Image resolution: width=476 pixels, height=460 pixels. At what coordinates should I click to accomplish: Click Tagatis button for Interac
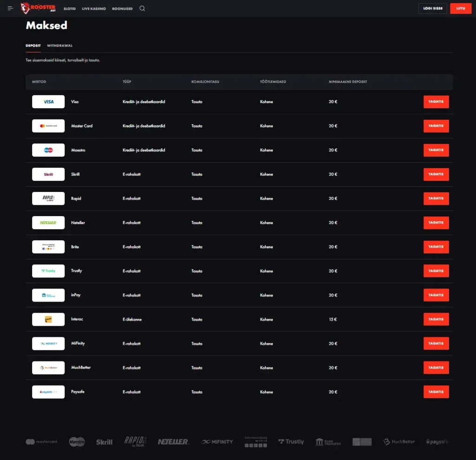click(x=436, y=319)
